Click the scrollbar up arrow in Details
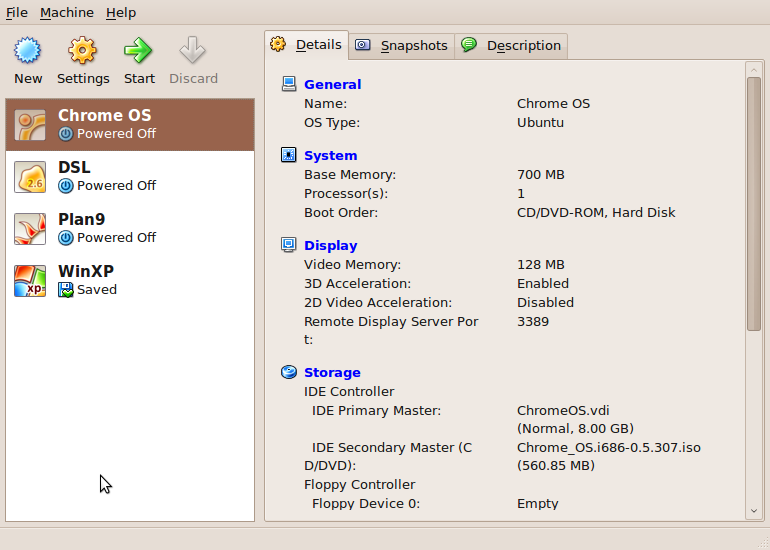The image size is (770, 550). pyautogui.click(x=753, y=70)
